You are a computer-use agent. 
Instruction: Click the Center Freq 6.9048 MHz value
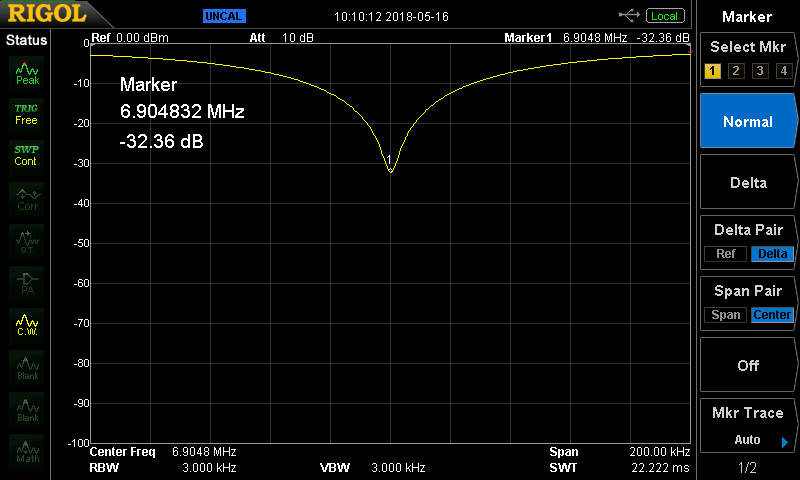tap(204, 452)
